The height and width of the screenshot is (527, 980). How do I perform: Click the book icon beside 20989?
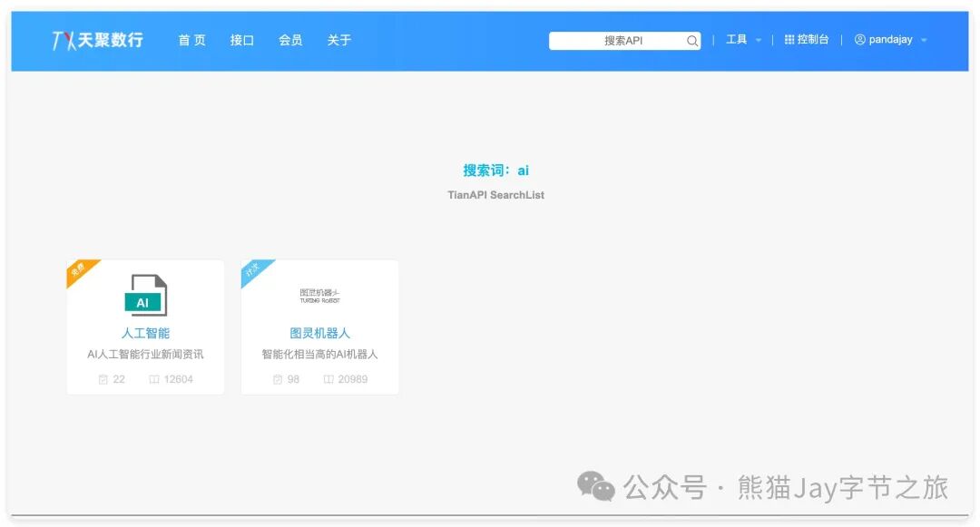point(328,379)
